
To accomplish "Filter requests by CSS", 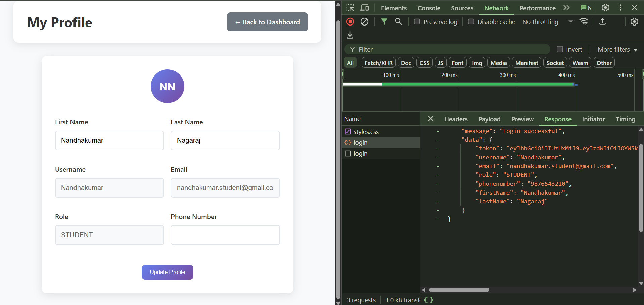I will [425, 63].
